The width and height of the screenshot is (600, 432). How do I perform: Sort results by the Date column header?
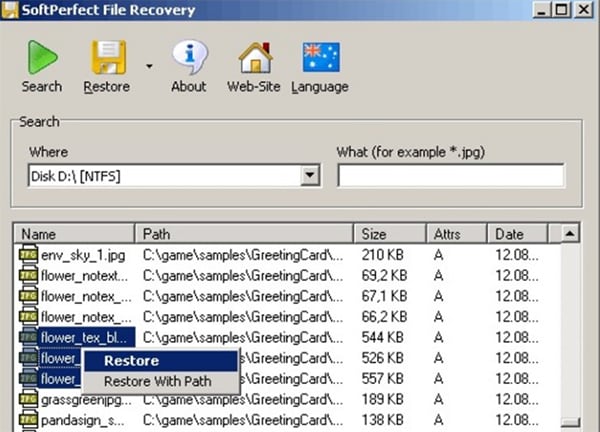click(517, 234)
